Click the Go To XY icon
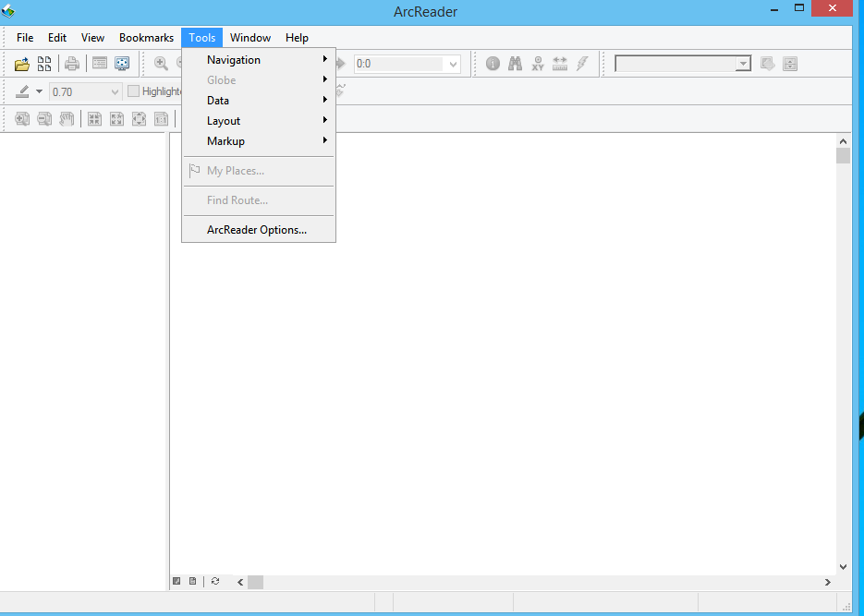The image size is (864, 616). click(538, 64)
